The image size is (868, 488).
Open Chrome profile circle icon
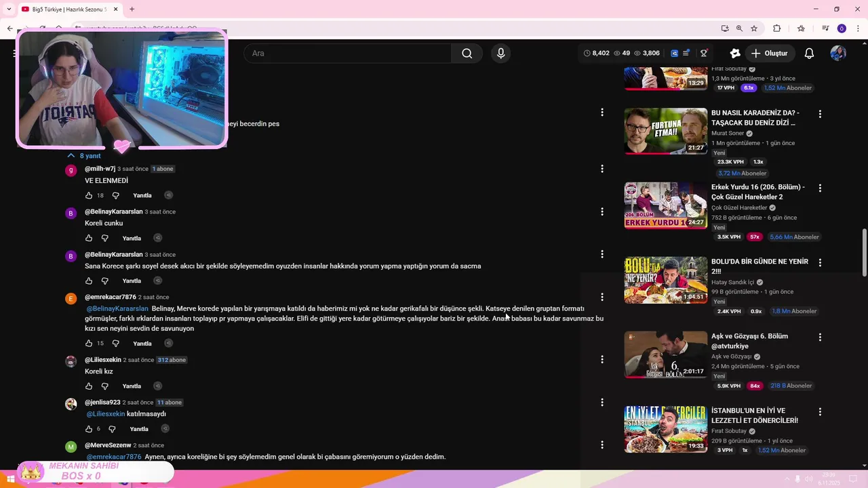point(842,28)
